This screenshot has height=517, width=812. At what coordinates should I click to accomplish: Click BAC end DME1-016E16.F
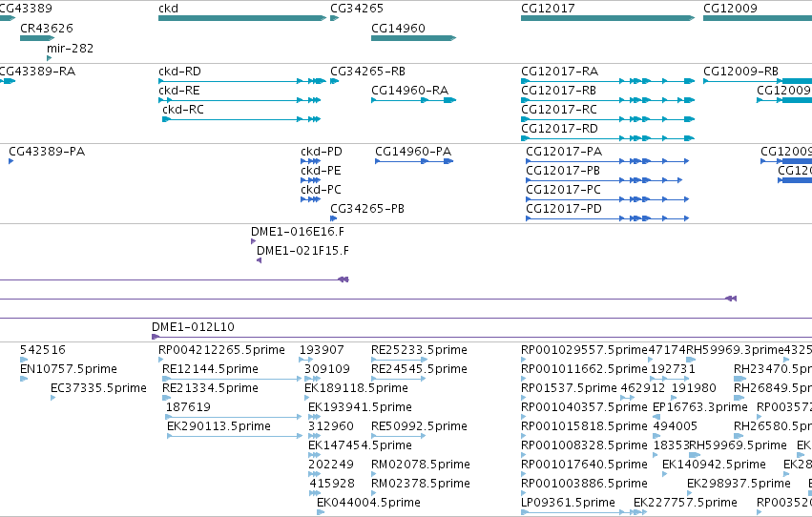pyautogui.click(x=253, y=241)
